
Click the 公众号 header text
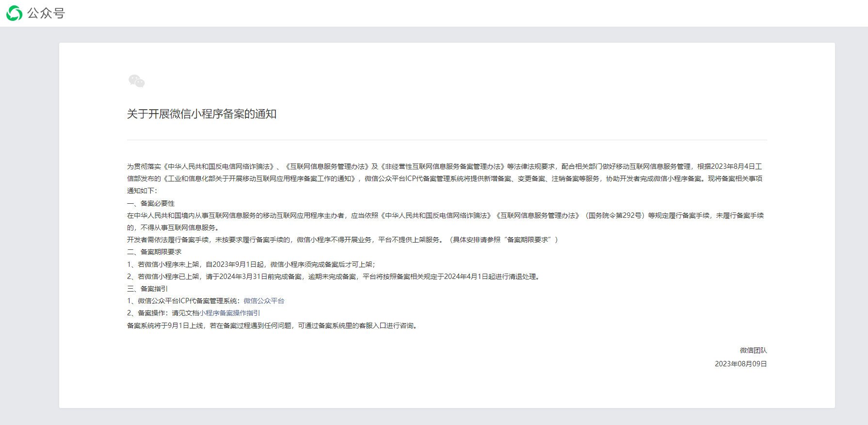click(x=46, y=13)
